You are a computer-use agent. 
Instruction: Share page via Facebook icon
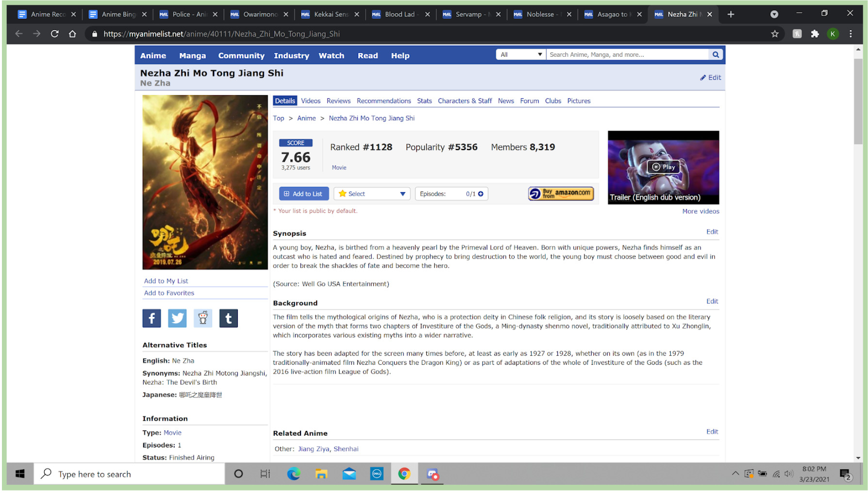pyautogui.click(x=151, y=318)
